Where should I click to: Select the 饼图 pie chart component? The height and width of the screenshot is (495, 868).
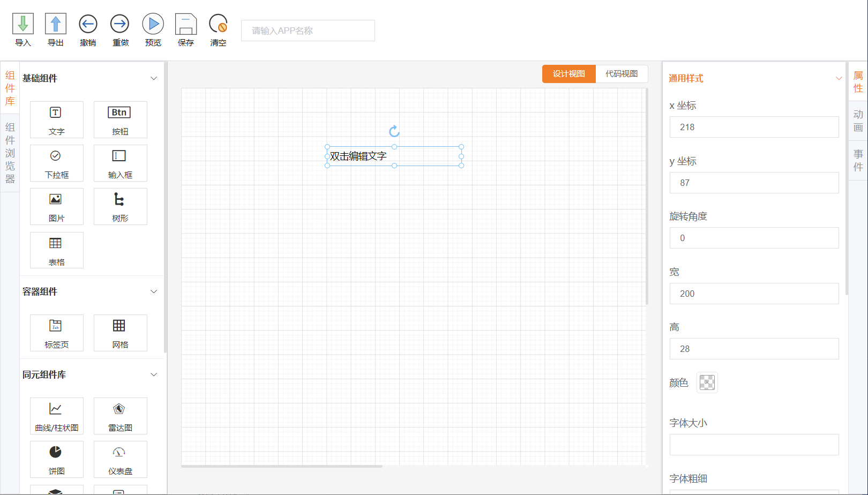pos(57,459)
